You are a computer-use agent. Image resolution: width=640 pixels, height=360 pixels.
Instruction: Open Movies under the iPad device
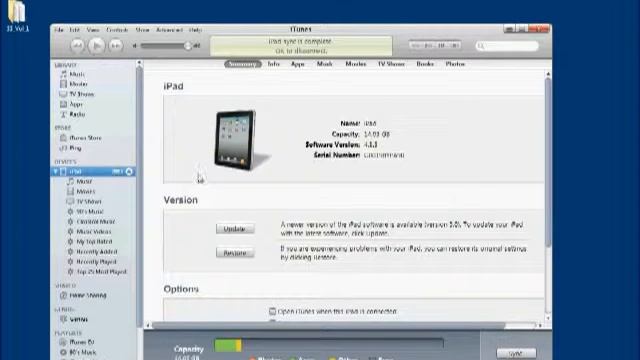click(86, 191)
